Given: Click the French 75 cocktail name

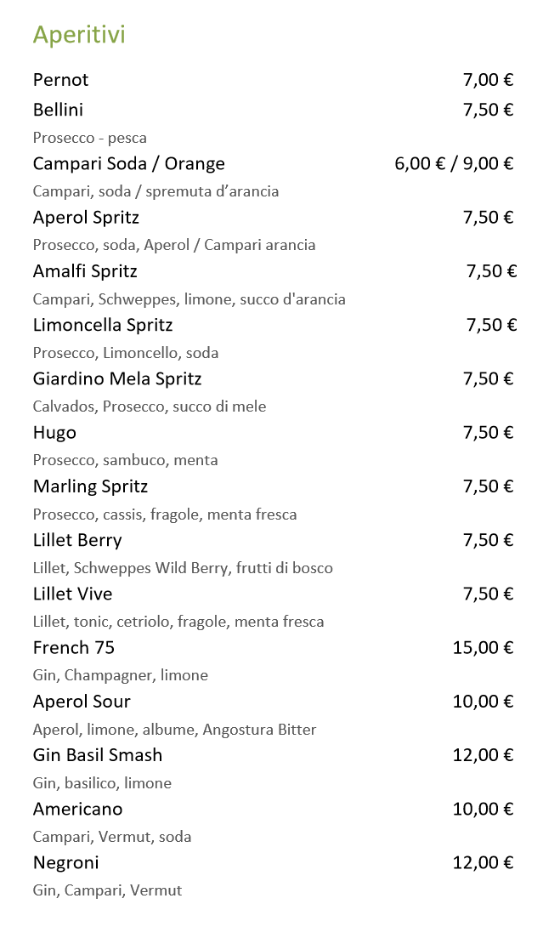Looking at the screenshot, I should point(73,648).
